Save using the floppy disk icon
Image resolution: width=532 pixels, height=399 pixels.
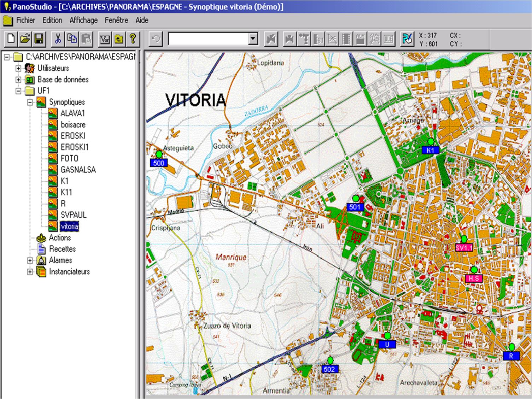pos(39,39)
